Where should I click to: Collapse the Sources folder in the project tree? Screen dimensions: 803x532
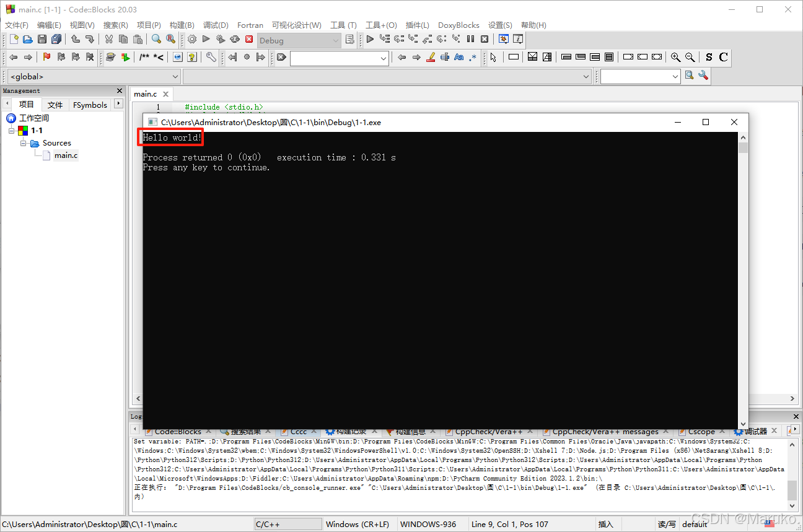(x=24, y=142)
